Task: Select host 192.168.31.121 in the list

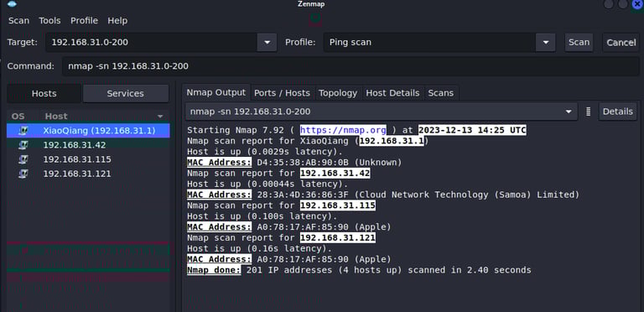Action: (x=88, y=174)
